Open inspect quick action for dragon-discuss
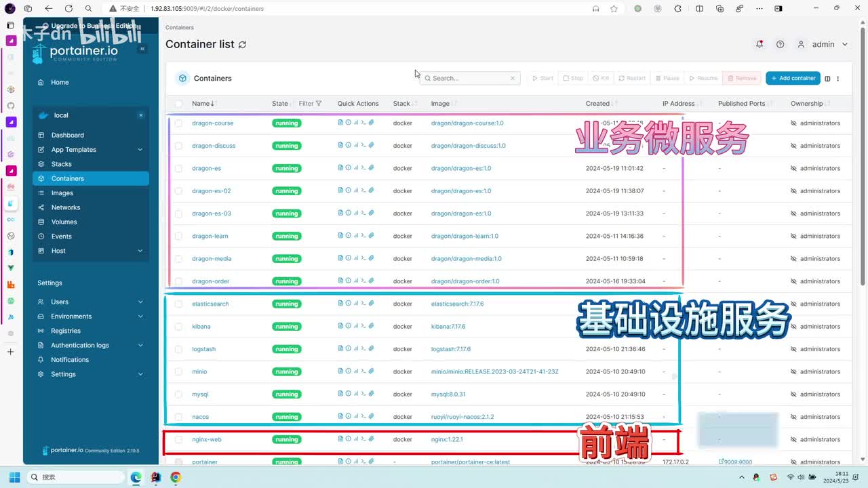868x488 pixels. tap(348, 145)
